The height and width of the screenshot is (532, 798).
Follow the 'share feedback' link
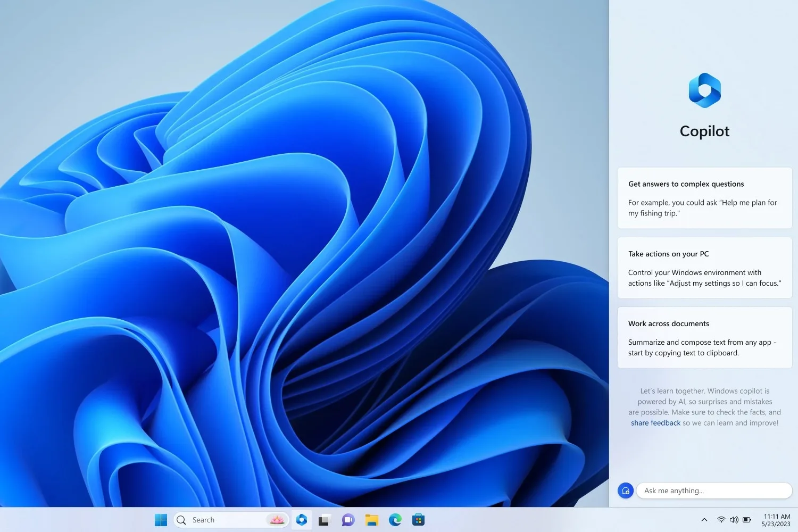655,423
